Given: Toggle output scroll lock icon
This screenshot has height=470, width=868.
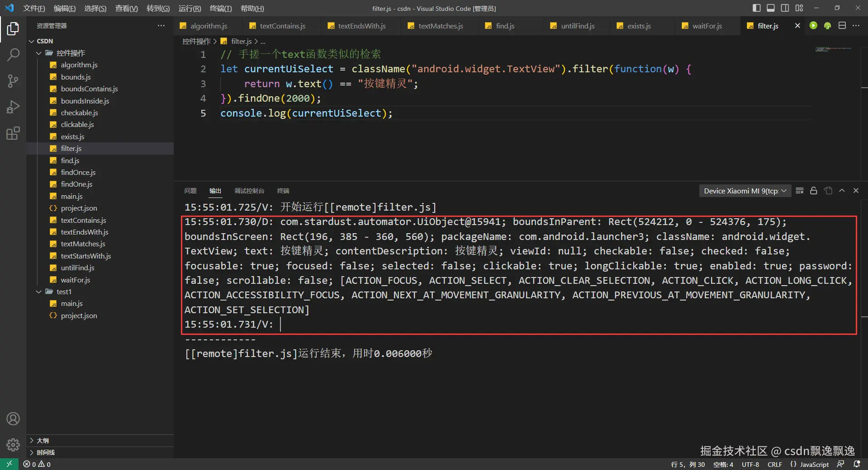Looking at the screenshot, I should [x=813, y=191].
